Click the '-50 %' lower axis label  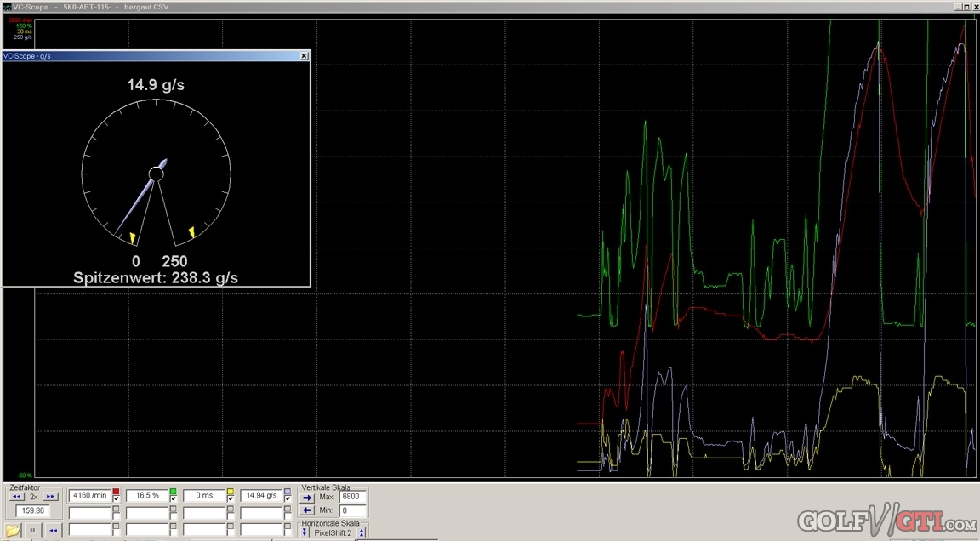tap(25, 476)
